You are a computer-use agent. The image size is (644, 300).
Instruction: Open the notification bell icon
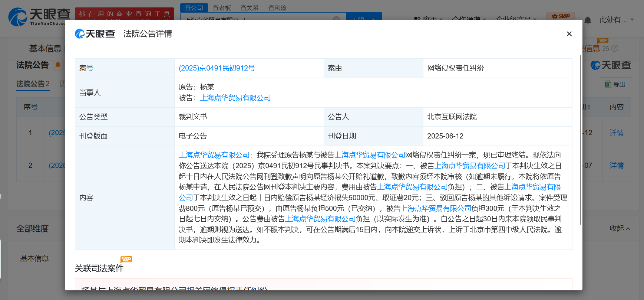(x=588, y=20)
